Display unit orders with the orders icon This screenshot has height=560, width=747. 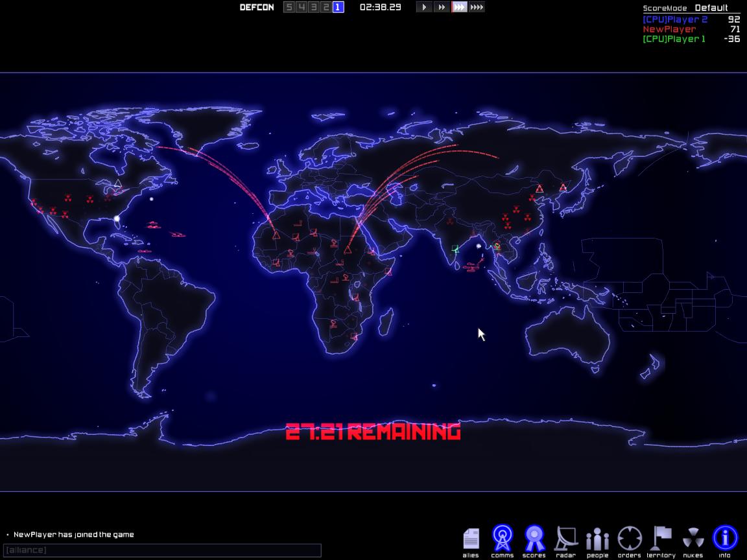pos(630,539)
